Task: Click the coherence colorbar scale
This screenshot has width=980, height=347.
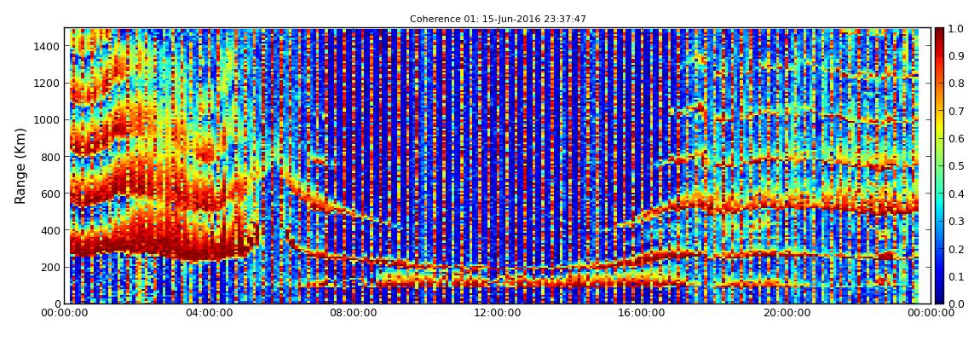Action: [x=939, y=165]
